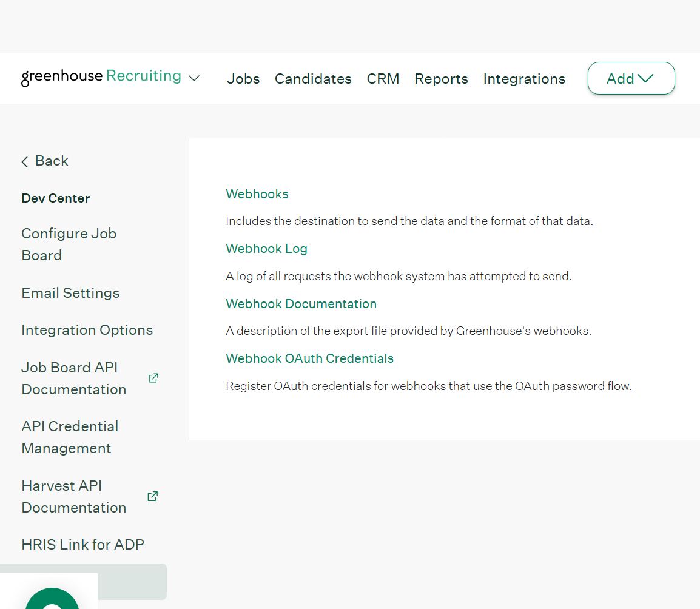Open HRIS Link for ADP
Image resolution: width=700 pixels, height=609 pixels.
point(82,545)
